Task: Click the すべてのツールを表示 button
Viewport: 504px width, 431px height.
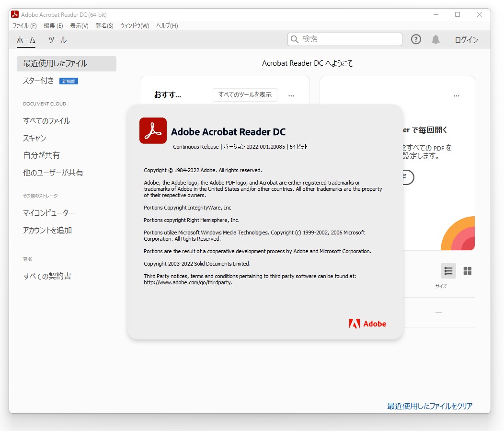Action: pos(245,94)
